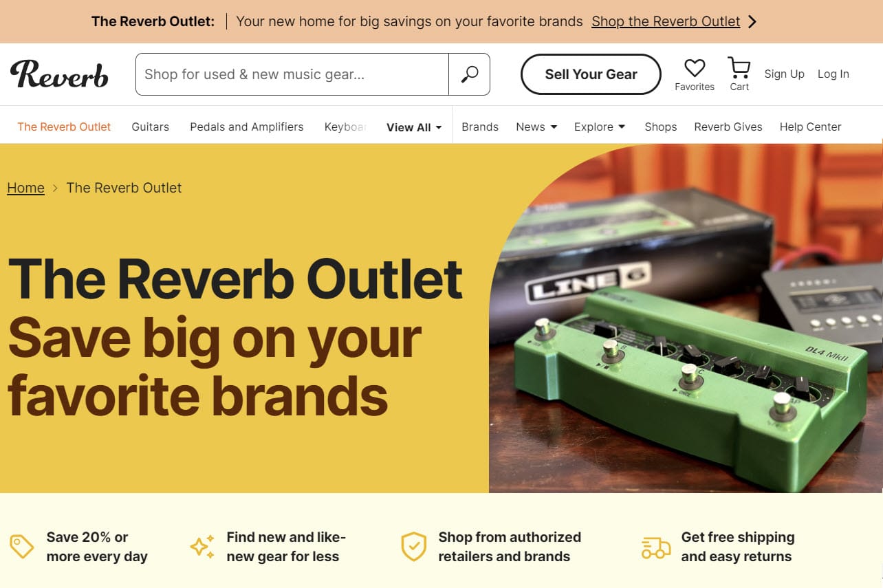883x588 pixels.
Task: Click the shield checkmark authorized retailers icon
Action: tap(414, 547)
